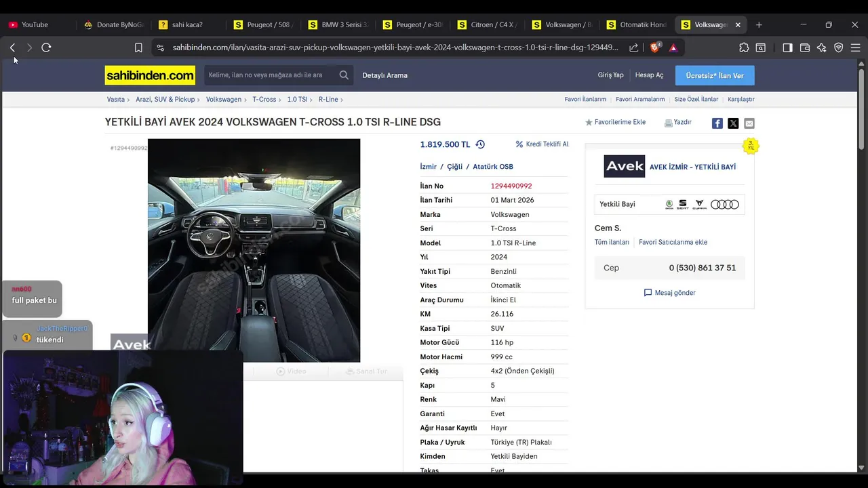
Task: Open Brave Shields lion icon
Action: pyautogui.click(x=655, y=47)
